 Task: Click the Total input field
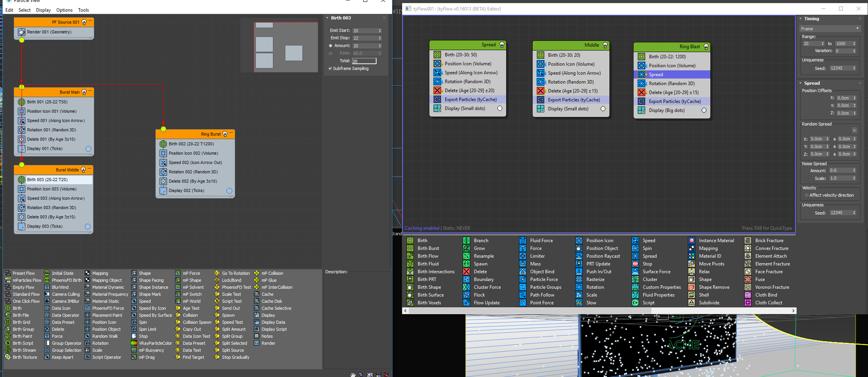[x=364, y=61]
